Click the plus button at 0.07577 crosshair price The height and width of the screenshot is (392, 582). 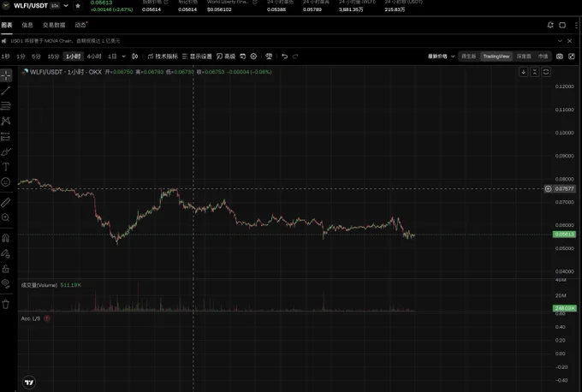click(x=549, y=189)
